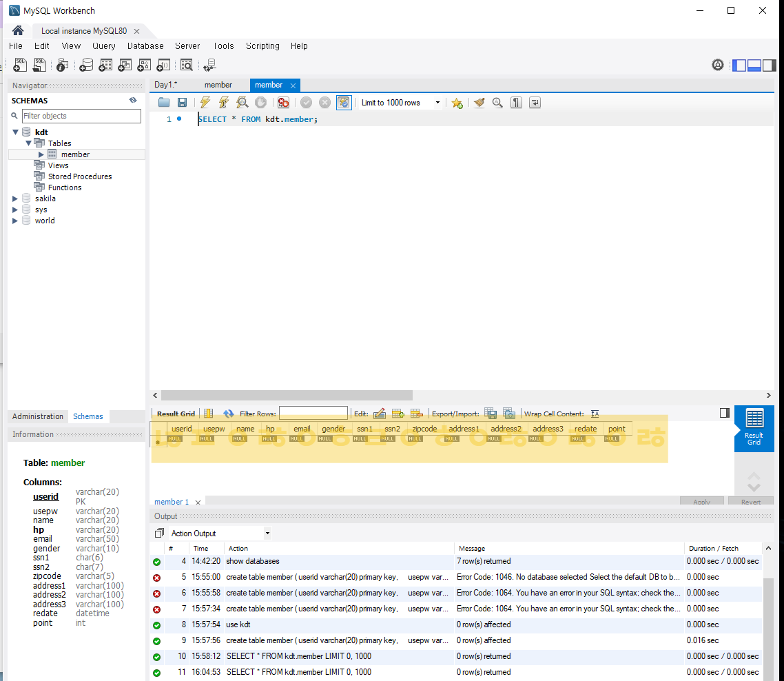
Task: Create new schema toolbar icon
Action: point(86,65)
